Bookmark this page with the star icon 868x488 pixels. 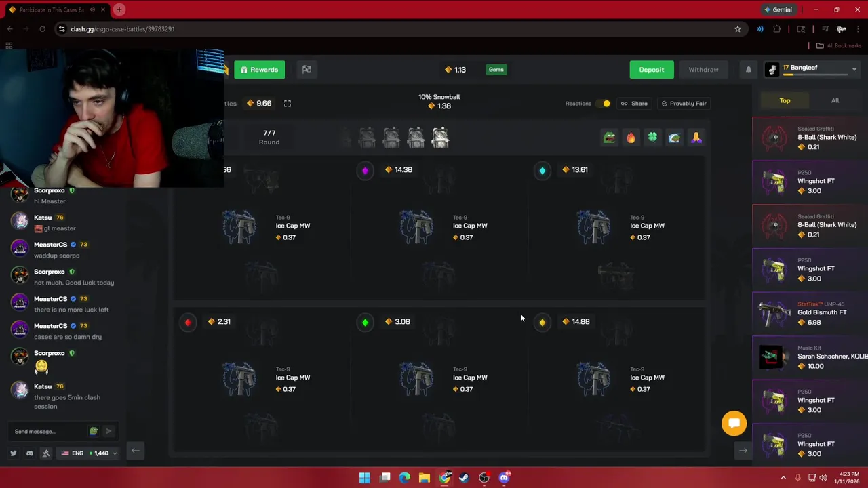738,29
